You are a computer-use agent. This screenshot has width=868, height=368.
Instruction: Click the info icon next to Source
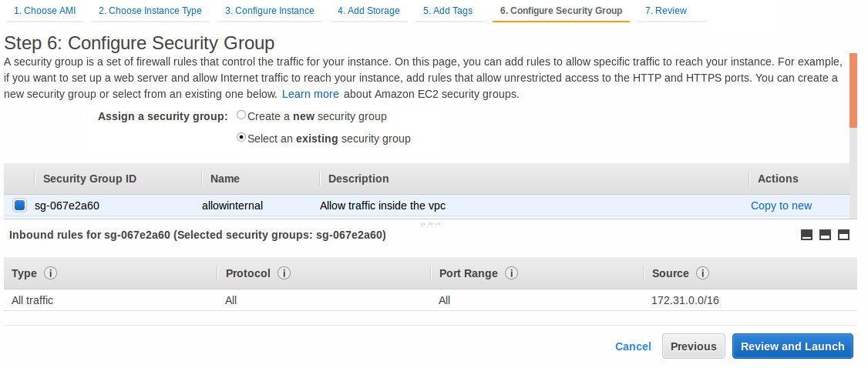[702, 273]
